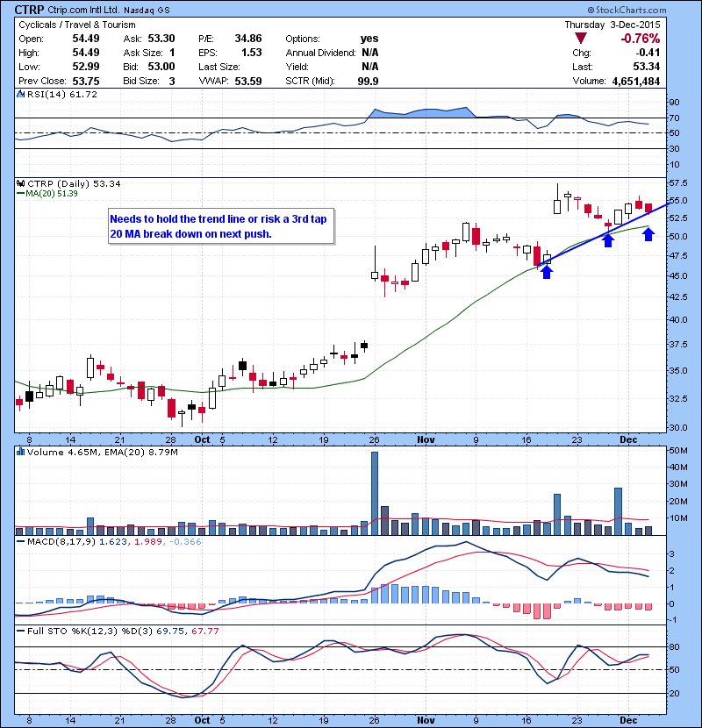Screen dimensions: 702x728
Task: Click the red down-triangle change indicator
Action: [x=580, y=39]
